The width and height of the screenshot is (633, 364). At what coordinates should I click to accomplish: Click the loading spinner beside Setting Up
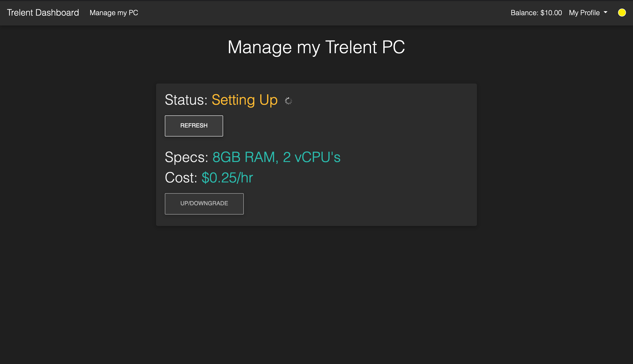[x=288, y=101]
